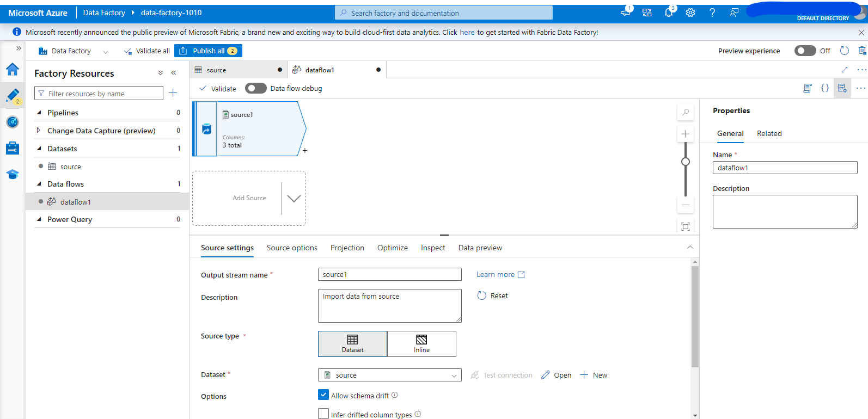Click Validate all button
868x419 pixels.
click(147, 51)
